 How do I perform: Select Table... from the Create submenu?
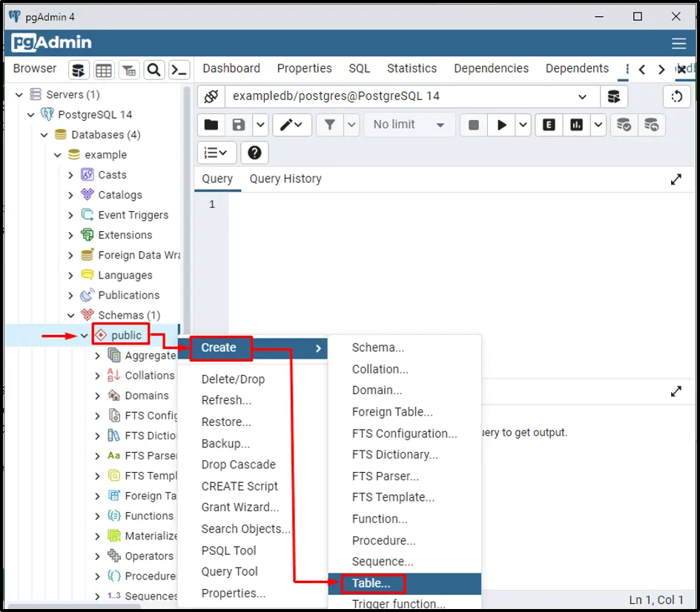pos(372,583)
